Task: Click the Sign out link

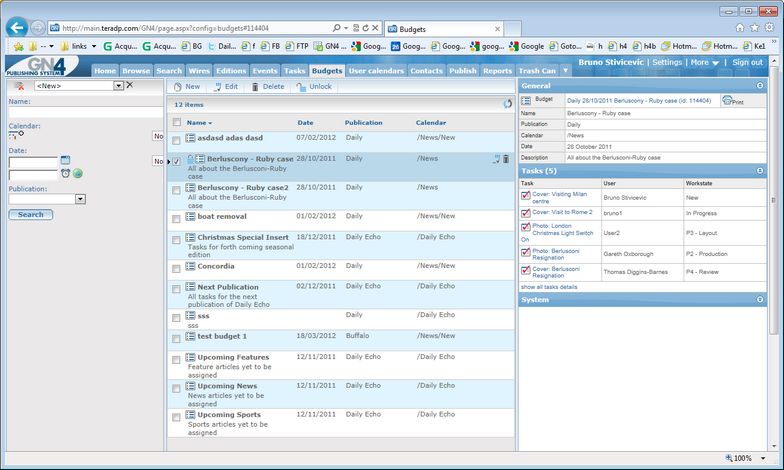Action: [748, 62]
